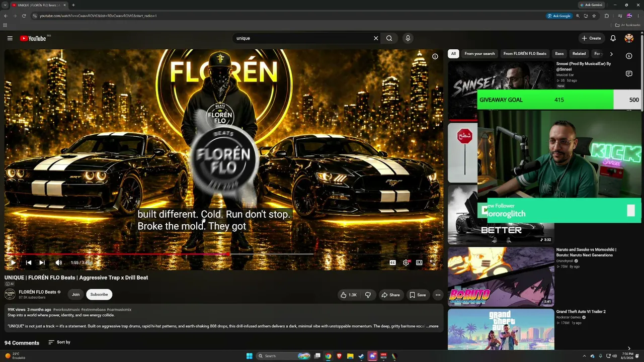644x362 pixels.
Task: Open the Ask Google button in the address bar
Action: [559, 16]
